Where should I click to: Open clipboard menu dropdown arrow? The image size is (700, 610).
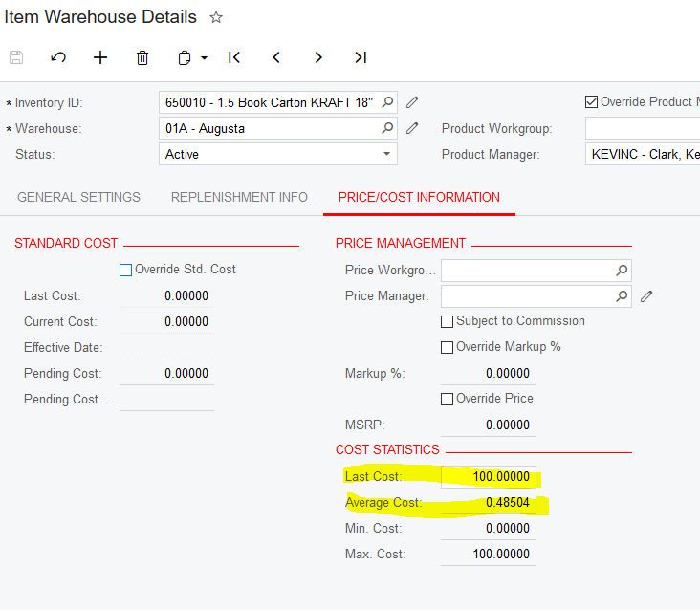coord(205,58)
